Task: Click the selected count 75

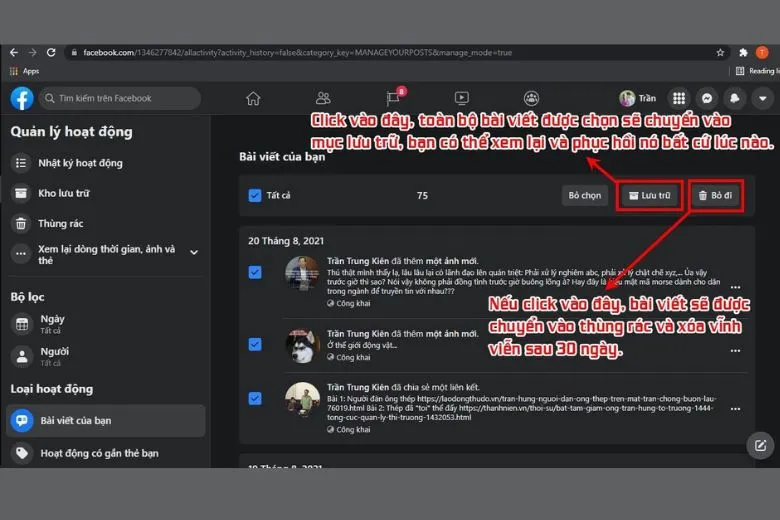Action: (422, 196)
